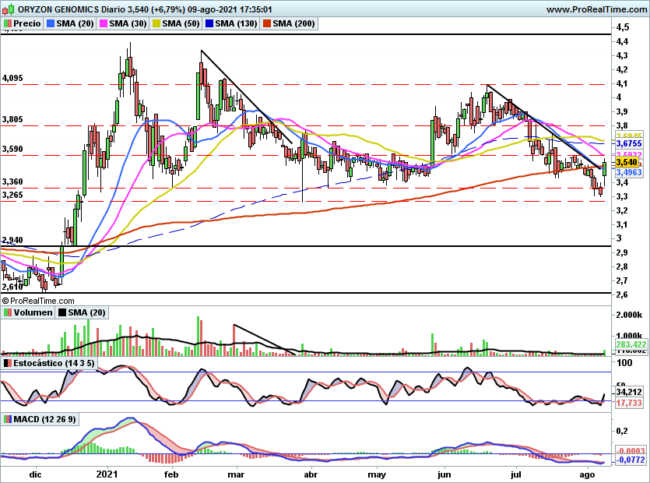The width and height of the screenshot is (650, 483).
Task: Select the MACD (12 26 9) label
Action: coord(45,419)
